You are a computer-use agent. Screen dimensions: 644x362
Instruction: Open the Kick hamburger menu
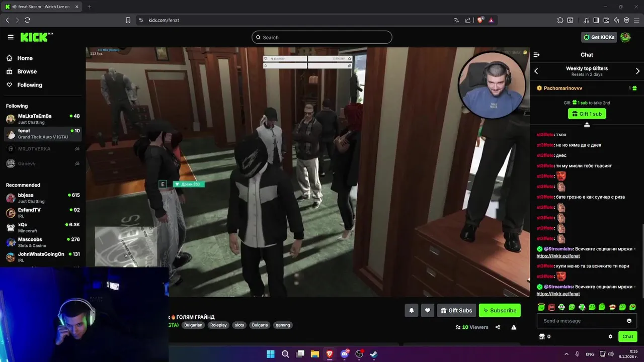[11, 37]
